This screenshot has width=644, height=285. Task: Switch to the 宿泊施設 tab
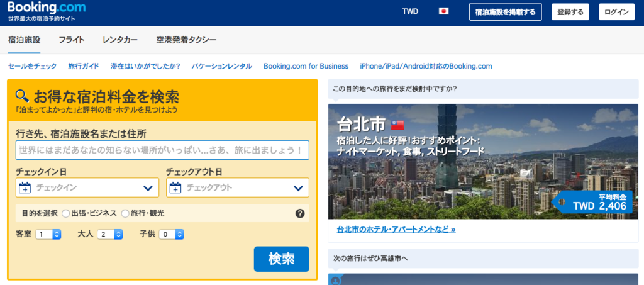[x=25, y=40]
